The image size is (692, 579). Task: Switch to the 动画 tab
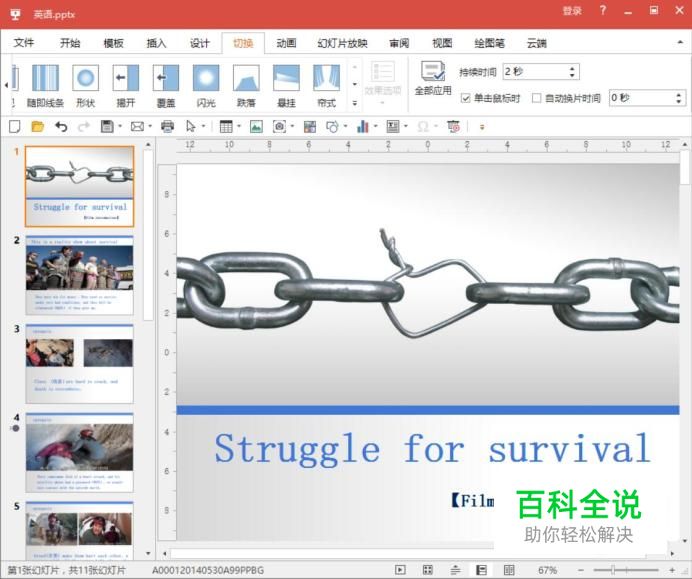pos(286,43)
